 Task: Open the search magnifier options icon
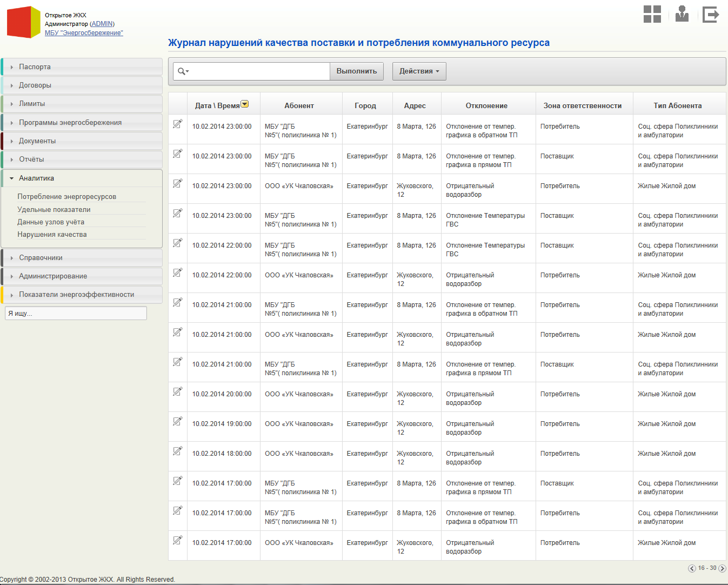tap(183, 71)
